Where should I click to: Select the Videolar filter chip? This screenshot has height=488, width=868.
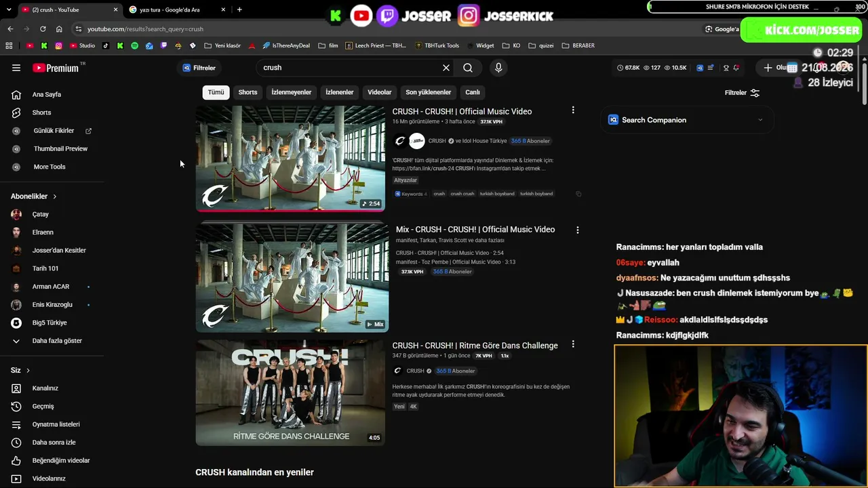(380, 92)
